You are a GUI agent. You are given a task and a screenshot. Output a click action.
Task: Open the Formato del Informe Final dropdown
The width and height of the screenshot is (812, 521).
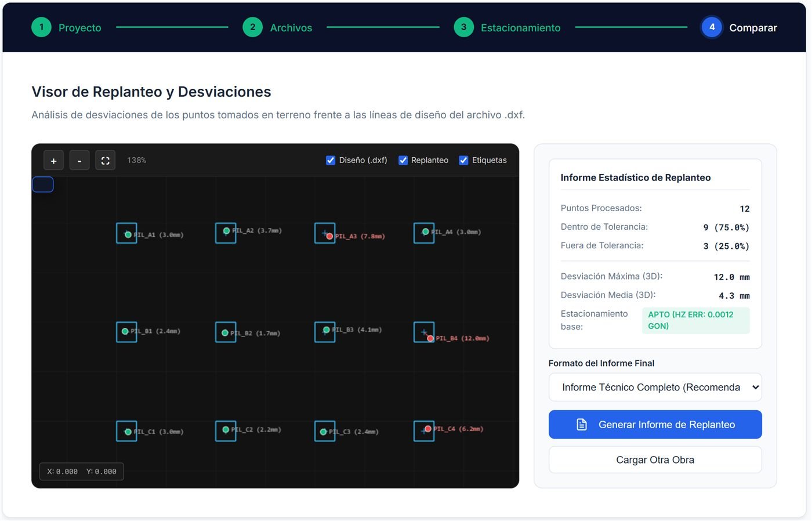(655, 387)
